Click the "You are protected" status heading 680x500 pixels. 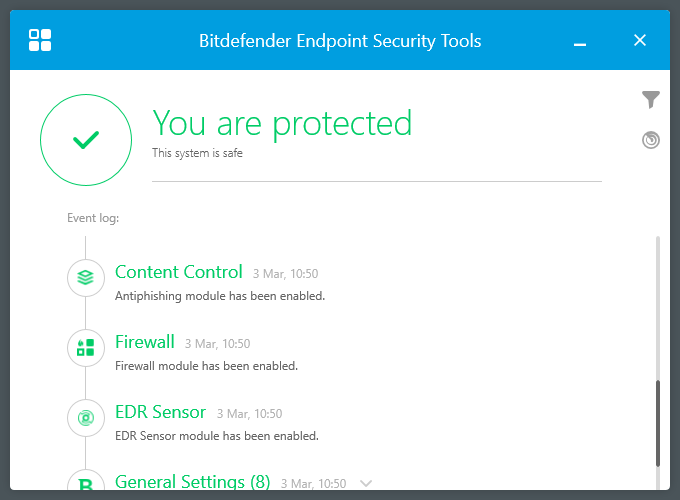tap(282, 123)
